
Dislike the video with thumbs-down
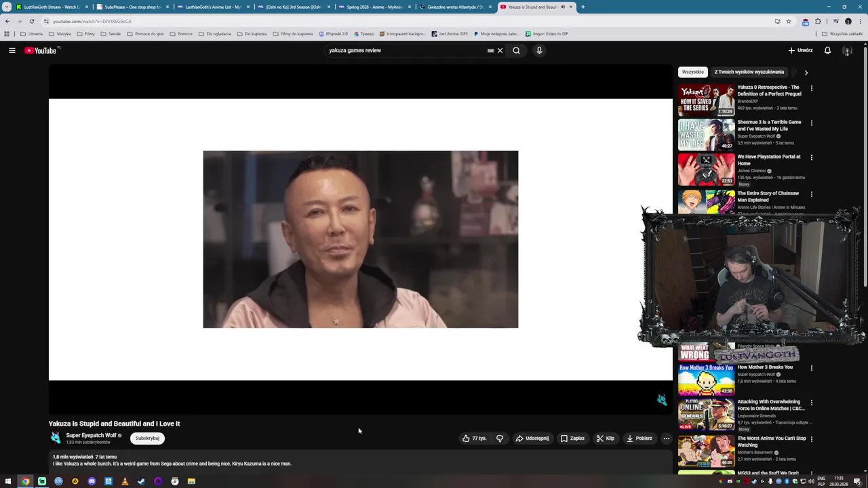tap(500, 439)
